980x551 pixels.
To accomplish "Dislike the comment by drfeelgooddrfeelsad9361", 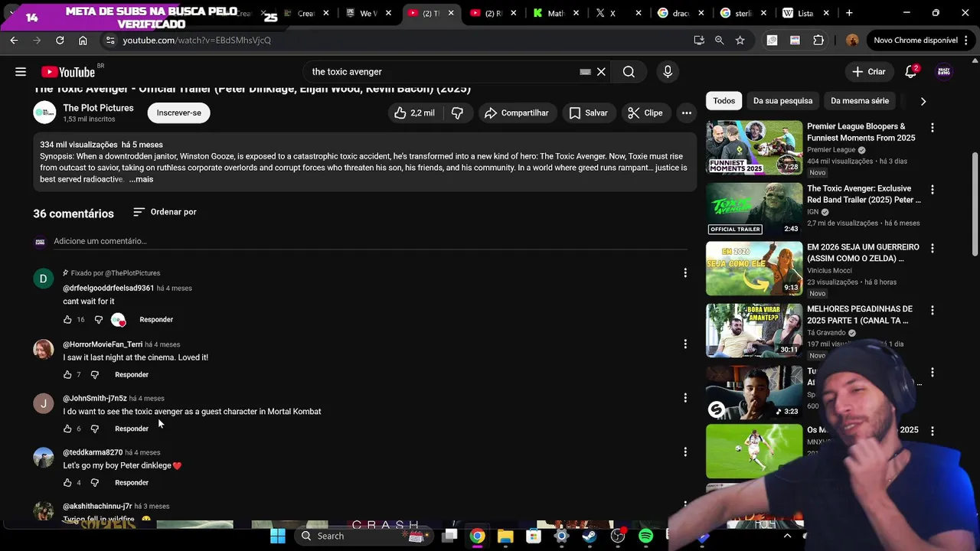I will (x=98, y=319).
